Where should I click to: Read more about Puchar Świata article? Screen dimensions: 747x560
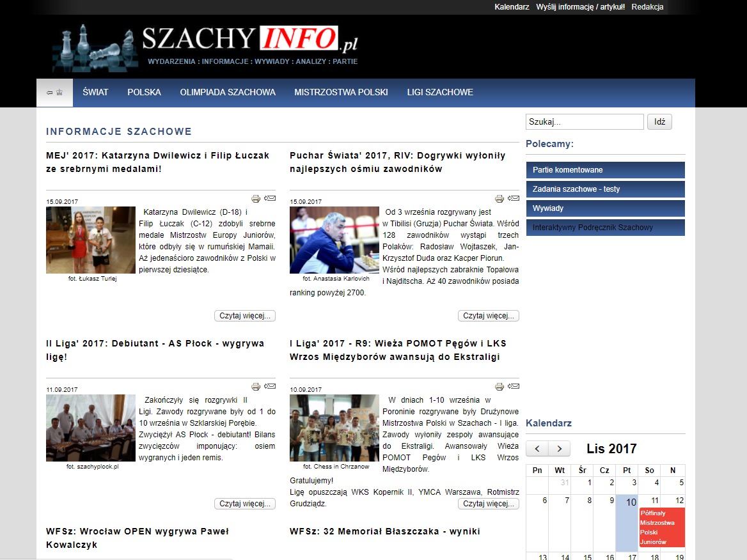pyautogui.click(x=488, y=316)
